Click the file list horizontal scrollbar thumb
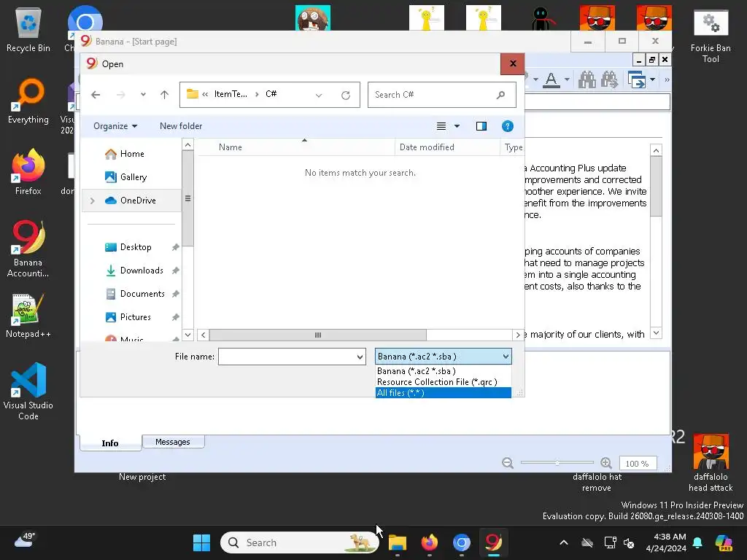The height and width of the screenshot is (560, 747). (x=318, y=335)
